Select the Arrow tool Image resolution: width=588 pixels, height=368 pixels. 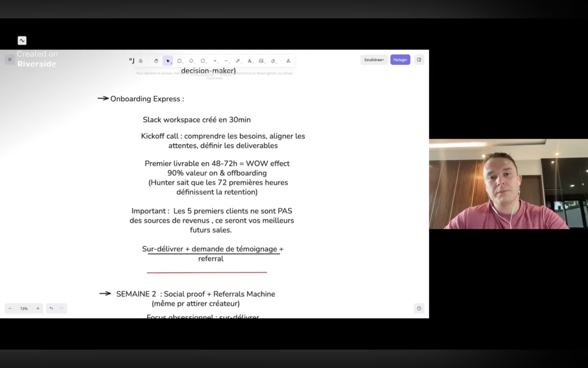[x=215, y=61]
